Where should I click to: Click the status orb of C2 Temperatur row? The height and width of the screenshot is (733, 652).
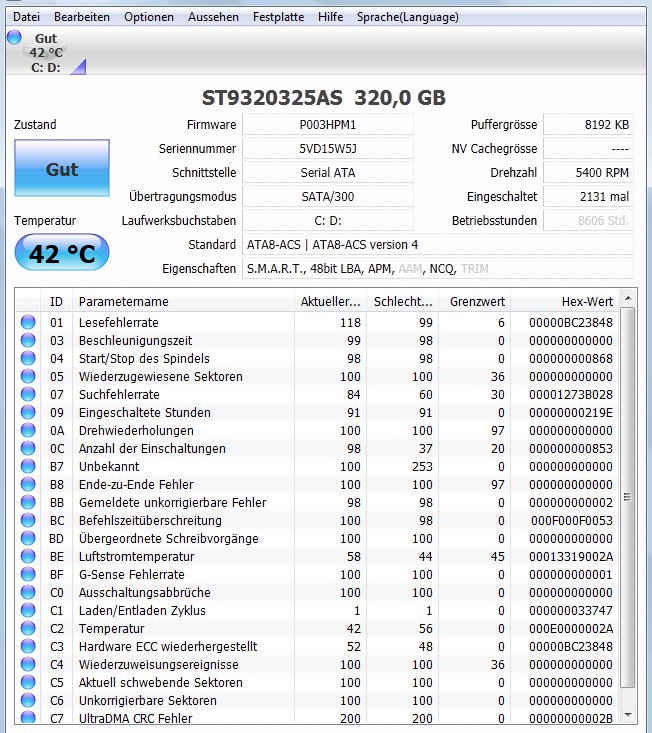(x=28, y=628)
